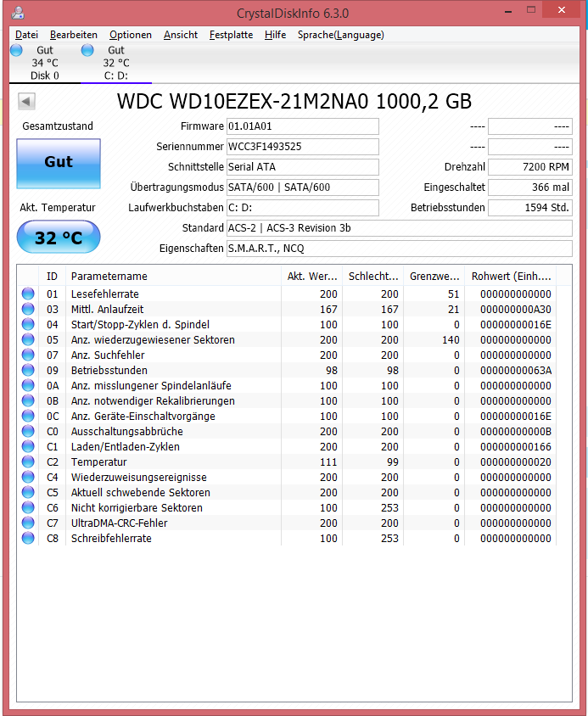This screenshot has height=716, width=588.
Task: Click the Schlecht... column header
Action: (373, 277)
